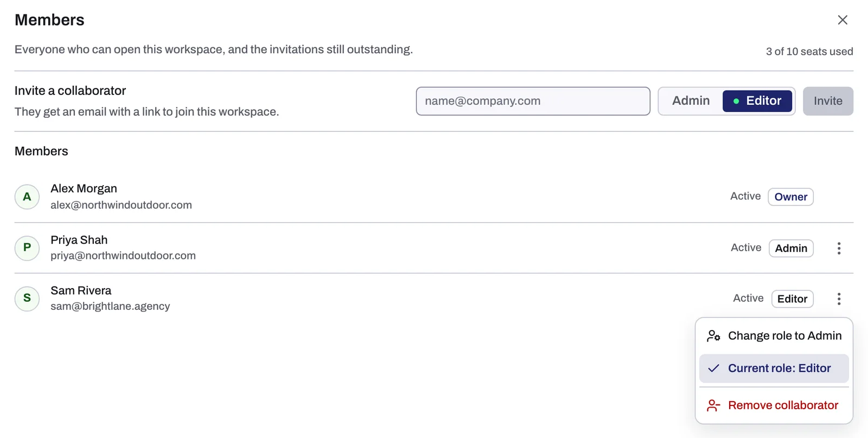Select the Editor role for invite
The height and width of the screenshot is (438, 868).
pos(757,101)
